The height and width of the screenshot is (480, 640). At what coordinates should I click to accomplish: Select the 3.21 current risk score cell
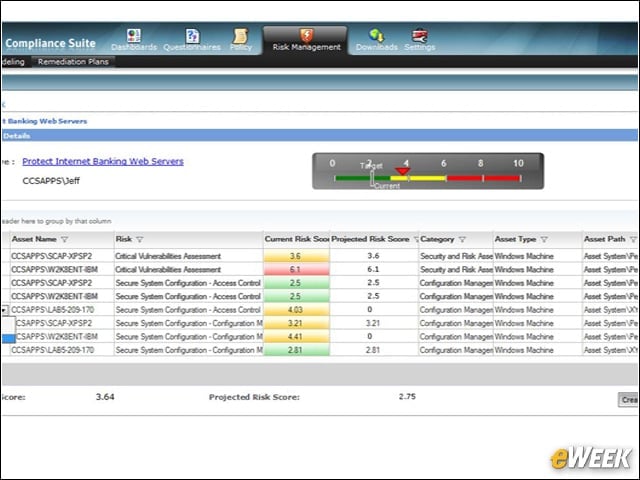click(x=296, y=323)
